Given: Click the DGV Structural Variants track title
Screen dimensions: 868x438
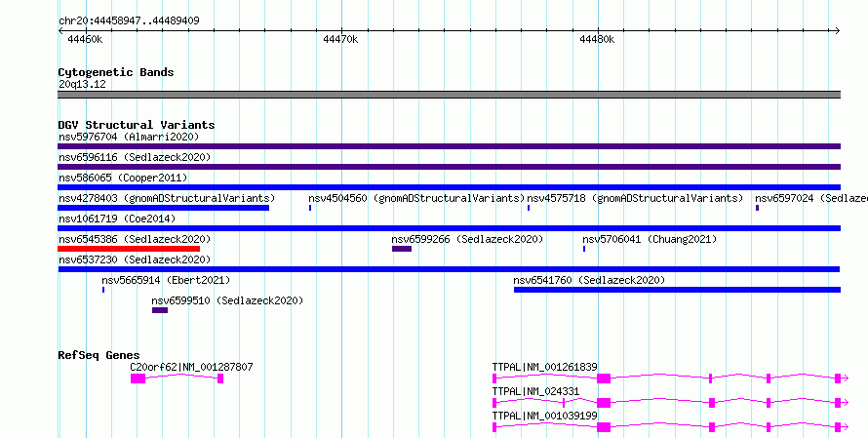Looking at the screenshot, I should tap(137, 125).
